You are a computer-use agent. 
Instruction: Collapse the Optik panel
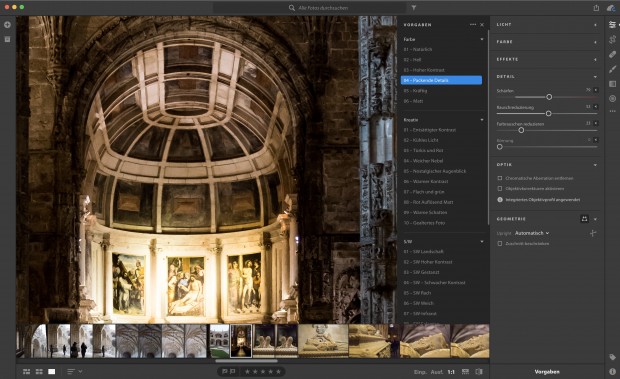coord(595,165)
